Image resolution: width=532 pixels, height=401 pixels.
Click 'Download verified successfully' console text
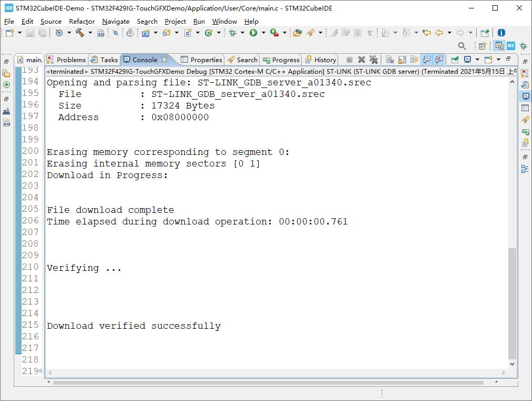point(134,326)
